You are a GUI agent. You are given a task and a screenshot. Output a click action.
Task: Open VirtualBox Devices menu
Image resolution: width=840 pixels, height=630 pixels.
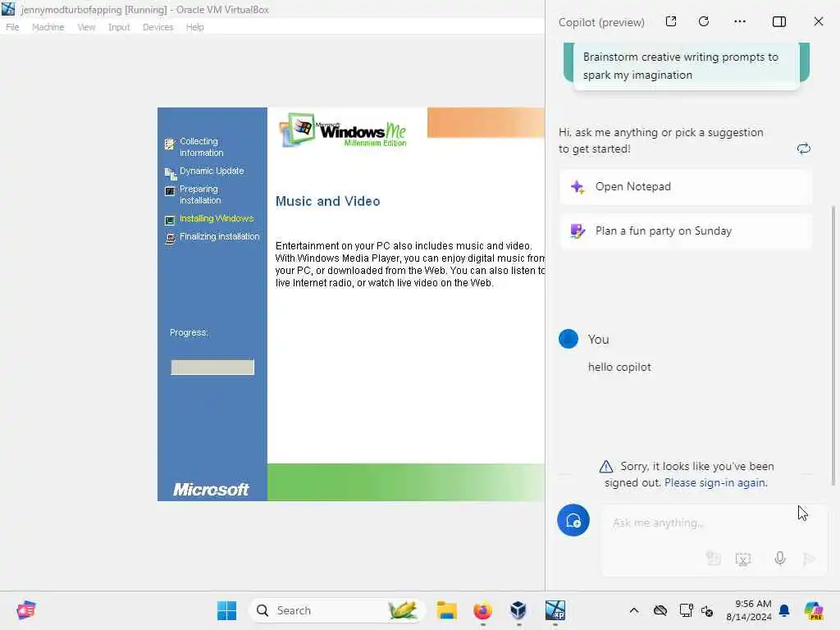pyautogui.click(x=158, y=27)
